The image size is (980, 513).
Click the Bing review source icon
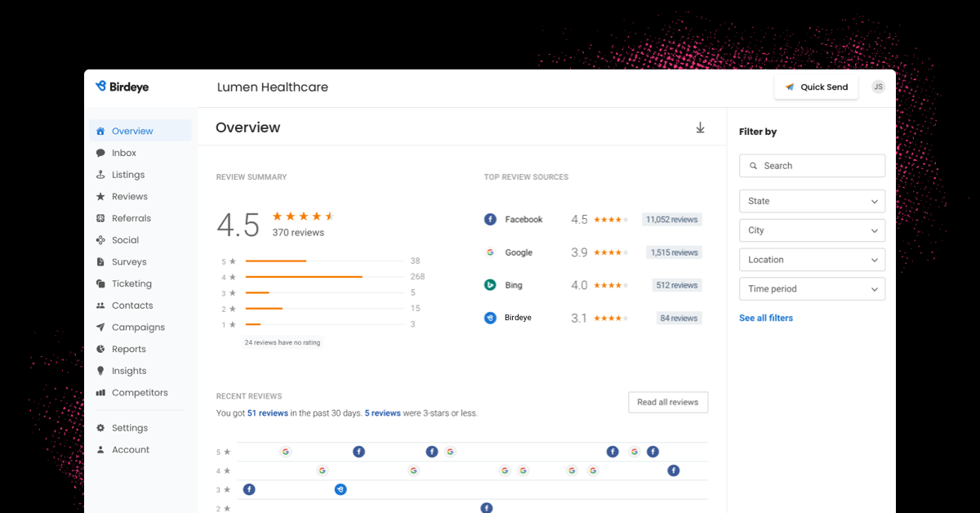490,284
